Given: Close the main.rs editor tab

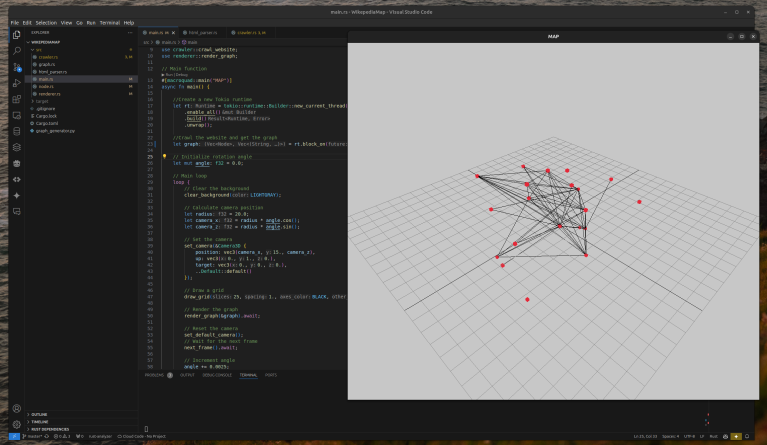Looking at the screenshot, I should tap(173, 33).
